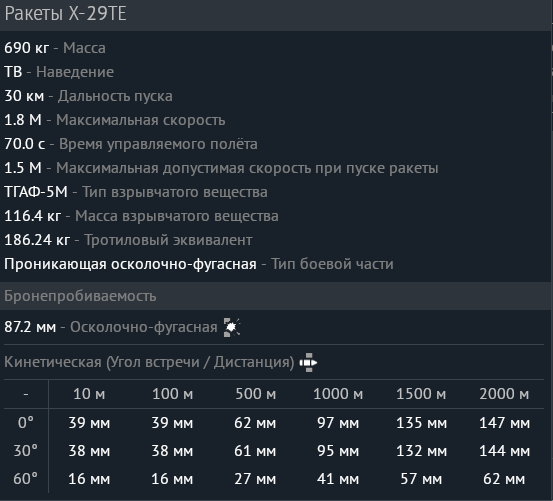This screenshot has height=501, width=553.
Task: Click the 'Тип боевой части' label
Action: [333, 264]
